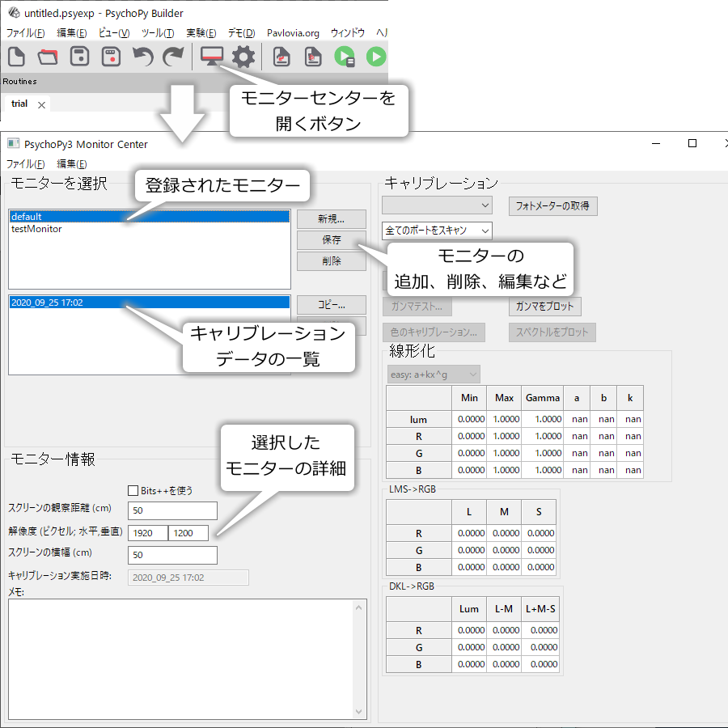Click LMS->RGB table G row M cell
The width and height of the screenshot is (728, 728).
(504, 550)
